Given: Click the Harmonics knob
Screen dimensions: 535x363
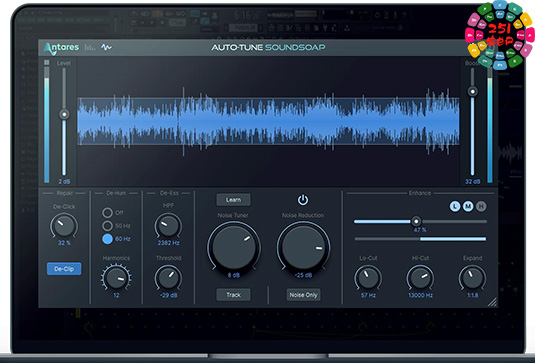Looking at the screenshot, I should pyautogui.click(x=116, y=278).
